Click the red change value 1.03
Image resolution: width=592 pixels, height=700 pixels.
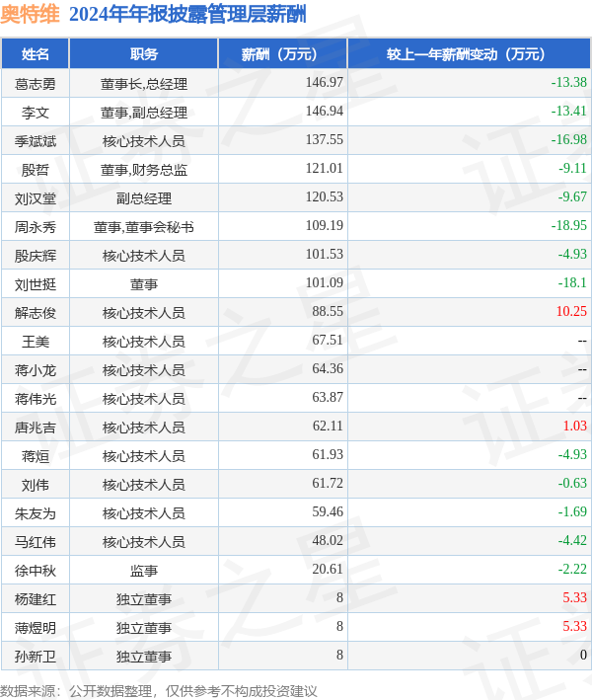click(x=575, y=426)
